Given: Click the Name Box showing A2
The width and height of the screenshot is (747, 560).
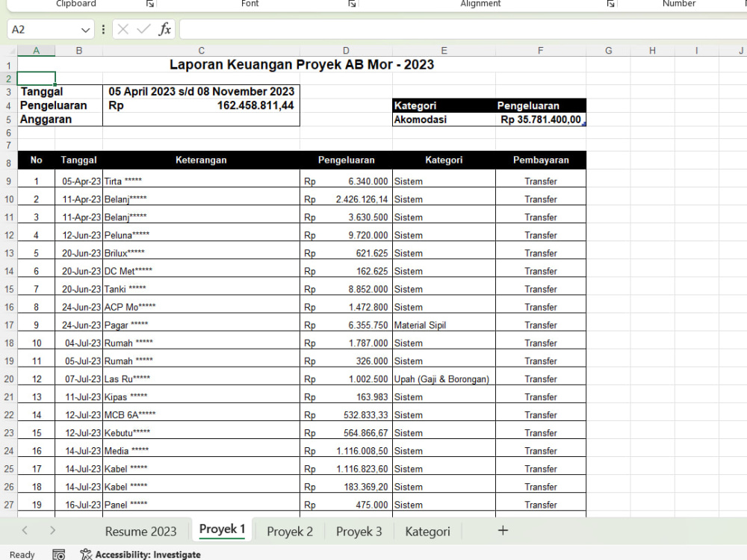Looking at the screenshot, I should pyautogui.click(x=43, y=30).
